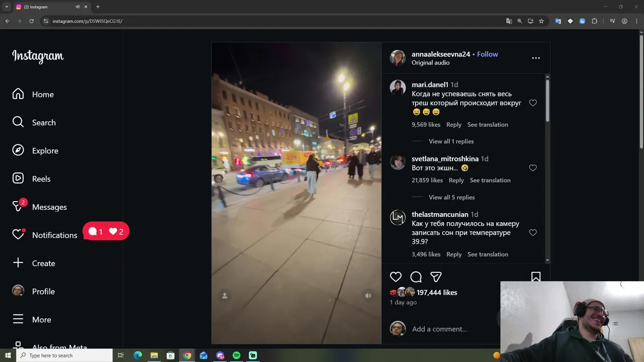Viewport: 644px width, 362px height.
Task: Open Original audio link
Action: 431,63
